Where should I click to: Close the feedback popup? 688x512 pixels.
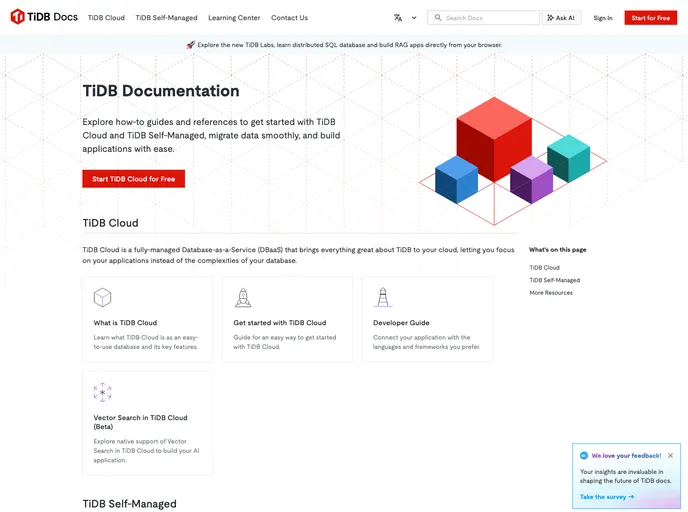click(670, 455)
